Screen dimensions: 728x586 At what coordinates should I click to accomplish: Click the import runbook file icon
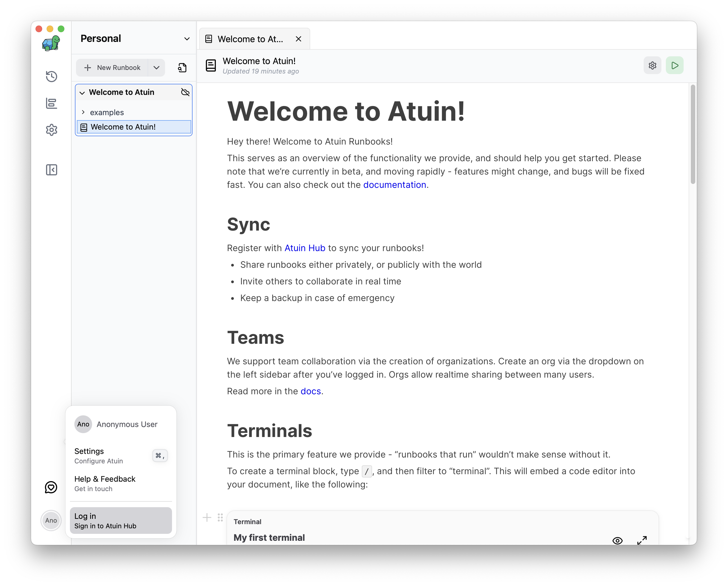coord(182,67)
